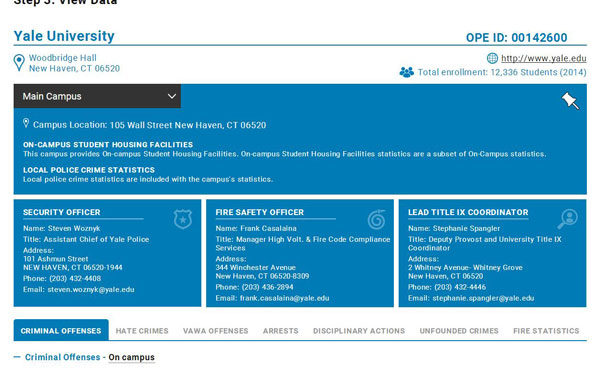The width and height of the screenshot is (600, 370).
Task: Click the magnifier person icon in Title IX card
Action: (567, 219)
